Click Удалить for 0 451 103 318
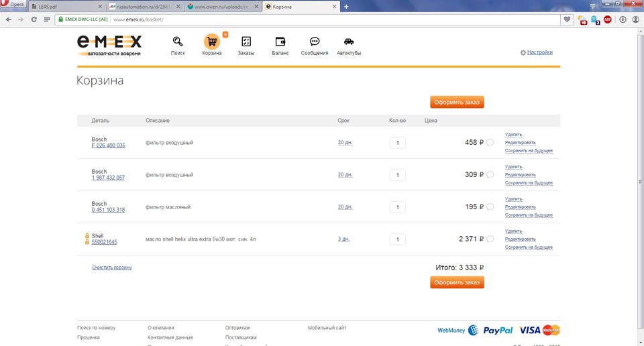The width and height of the screenshot is (644, 346). coord(513,199)
